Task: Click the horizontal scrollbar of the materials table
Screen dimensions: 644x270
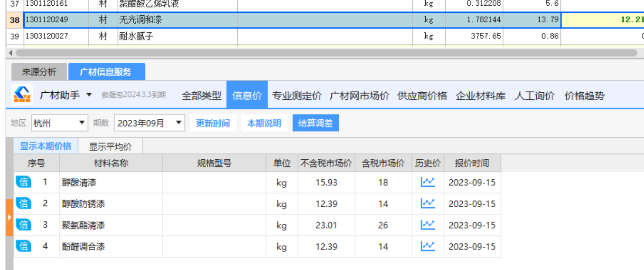Action: [x=326, y=53]
